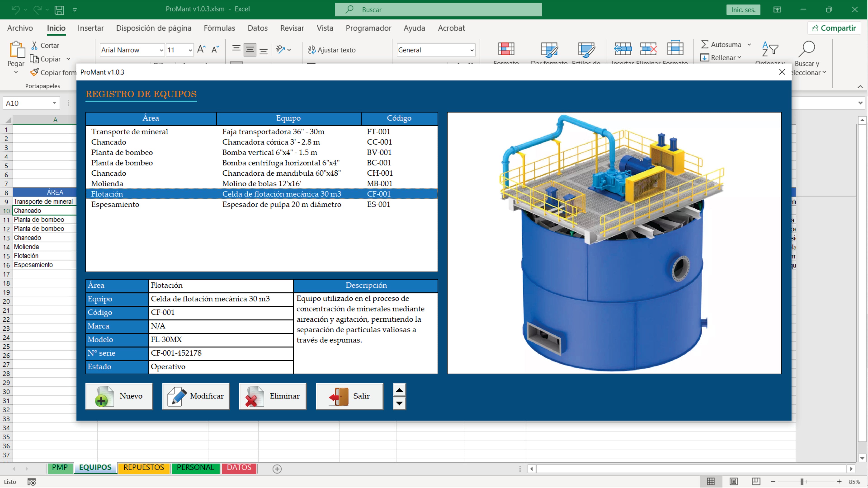Click Buscar y seleccionar magnifier icon

coord(807,49)
